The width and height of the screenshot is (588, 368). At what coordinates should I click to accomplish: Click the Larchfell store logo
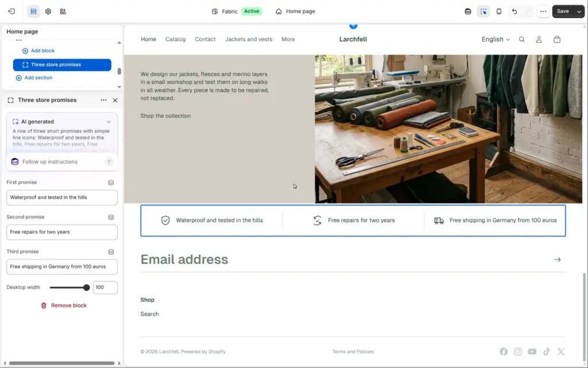pyautogui.click(x=353, y=40)
